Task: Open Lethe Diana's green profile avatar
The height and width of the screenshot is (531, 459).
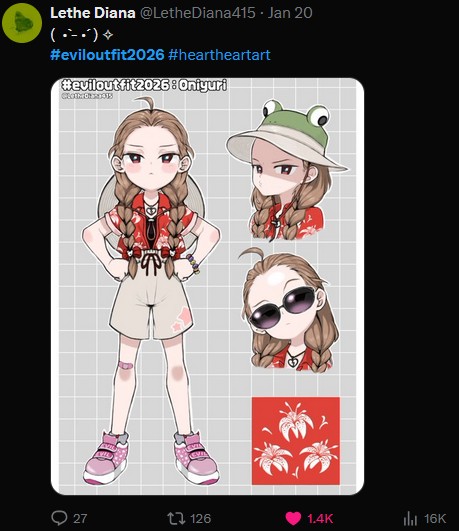Action: pyautogui.click(x=22, y=23)
